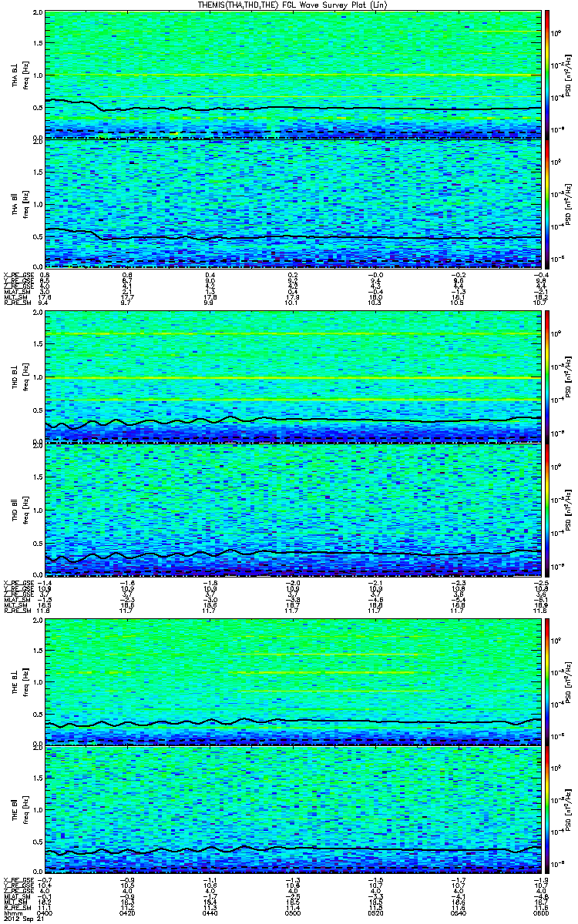578x924 pixels.
Task: Click the THA B-parallel PSD colorbar
Action: click(x=547, y=204)
